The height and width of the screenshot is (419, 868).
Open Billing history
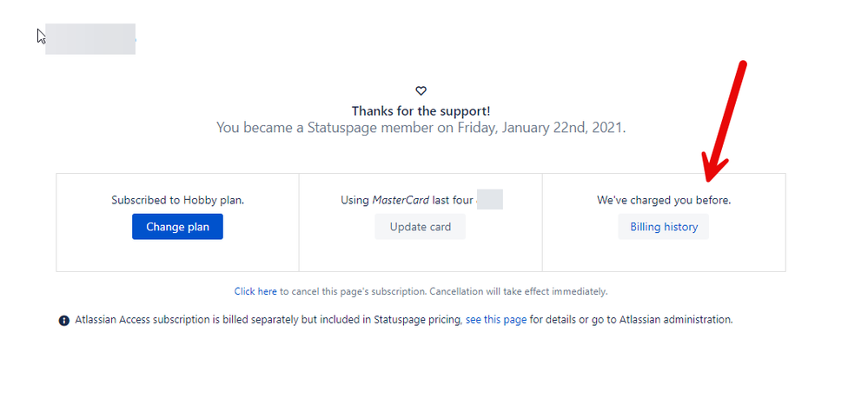pyautogui.click(x=664, y=227)
